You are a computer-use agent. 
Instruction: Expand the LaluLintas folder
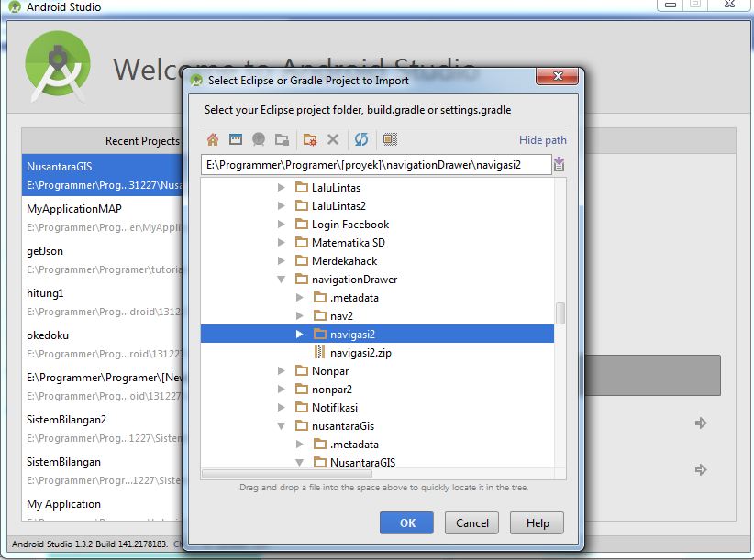(282, 188)
